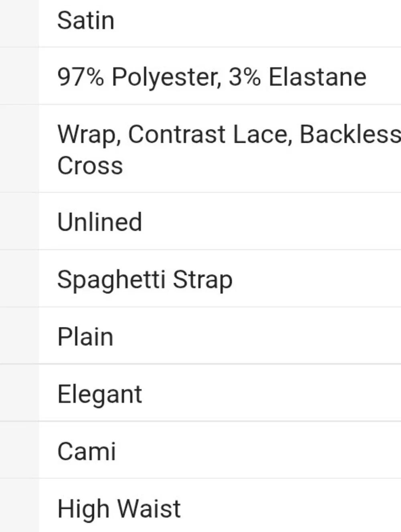Select the Satin attribute value
This screenshot has width=401, height=532.
coord(86,20)
